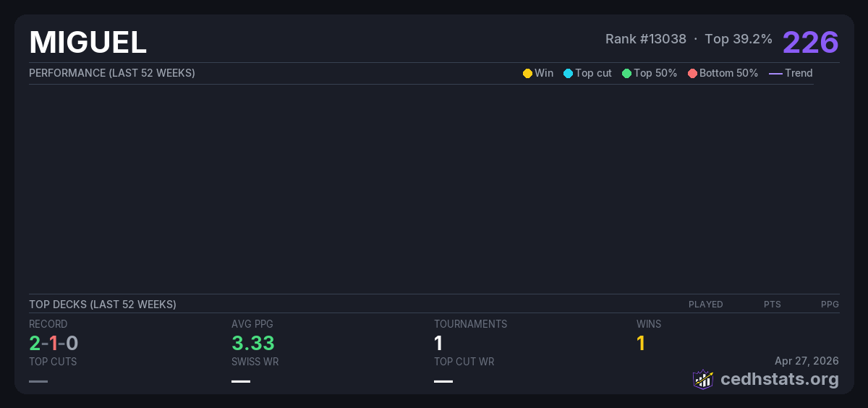Viewport: 868px width, 408px height.
Task: Click the red Bottom 50% legend dot
Action: pos(692,73)
